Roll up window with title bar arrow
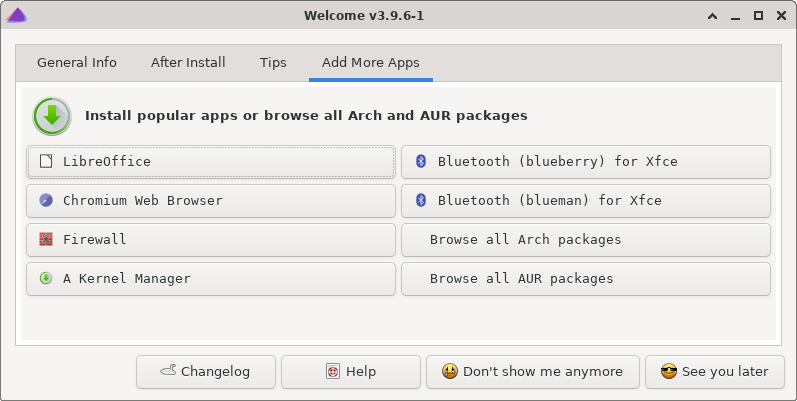This screenshot has height=401, width=797. (x=713, y=16)
